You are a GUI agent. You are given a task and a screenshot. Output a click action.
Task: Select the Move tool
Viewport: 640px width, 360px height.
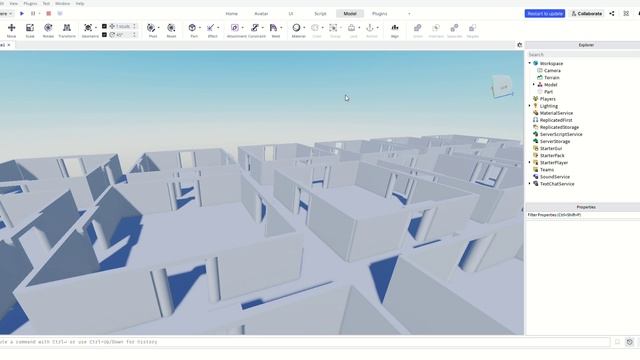(11, 28)
